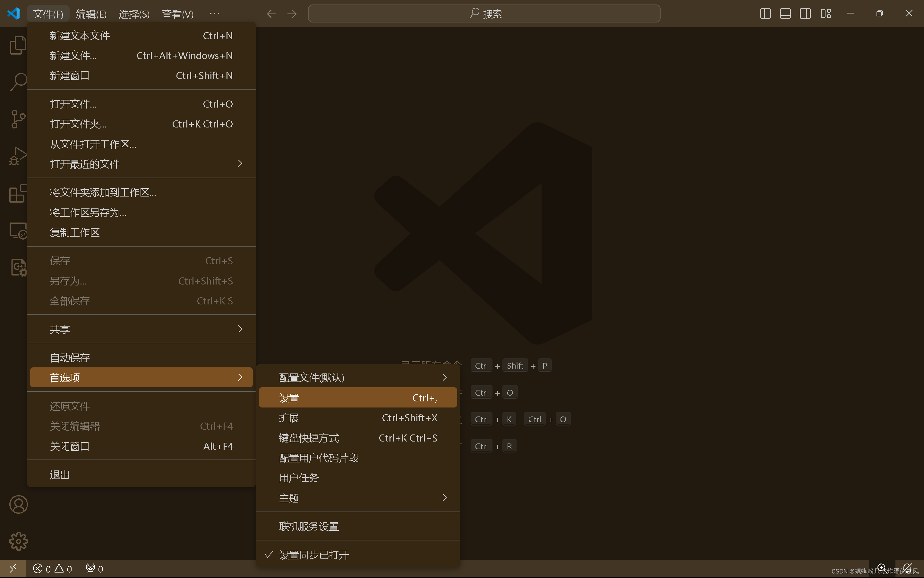The width and height of the screenshot is (924, 578).
Task: Select 关闭窗口 menu entry
Action: pos(141,446)
